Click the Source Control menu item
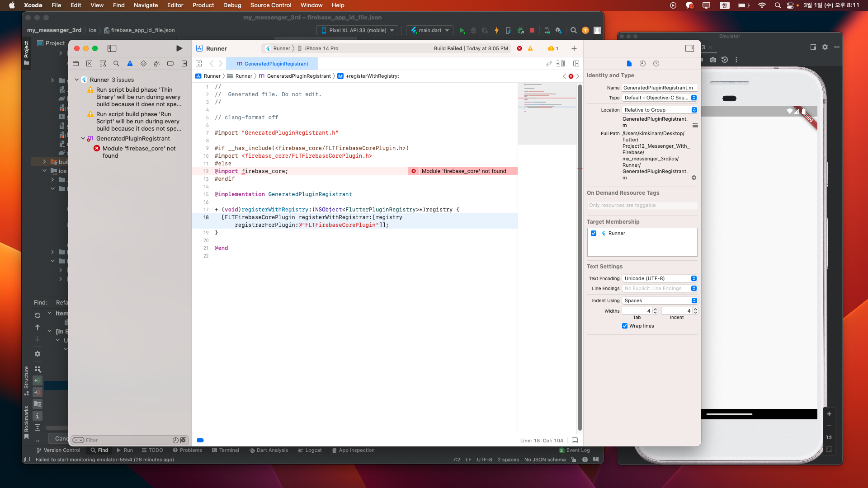Image resolution: width=868 pixels, height=488 pixels. click(x=271, y=5)
